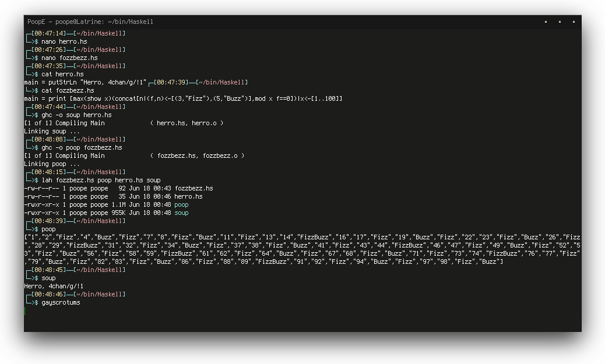Click the cyan 'poop' executable in the file listing

click(181, 205)
